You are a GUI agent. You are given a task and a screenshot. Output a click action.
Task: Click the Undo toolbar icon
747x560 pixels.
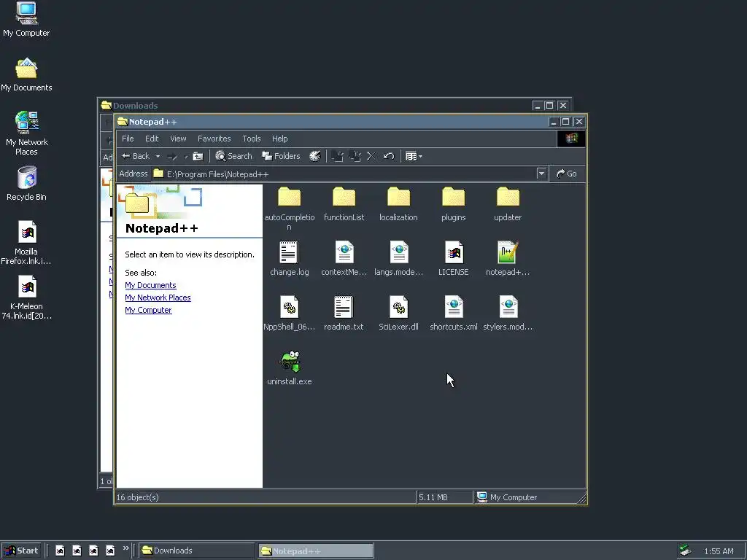tap(389, 156)
